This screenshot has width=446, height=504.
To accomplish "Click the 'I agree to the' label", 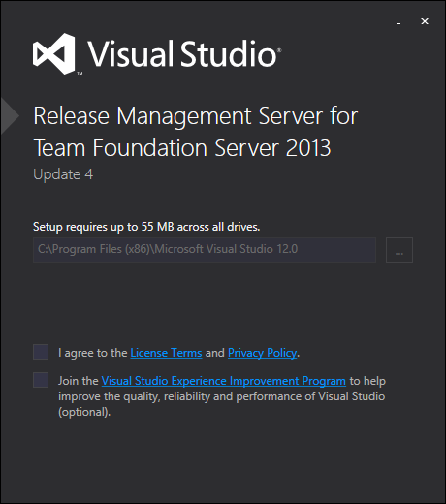I will click(93, 353).
